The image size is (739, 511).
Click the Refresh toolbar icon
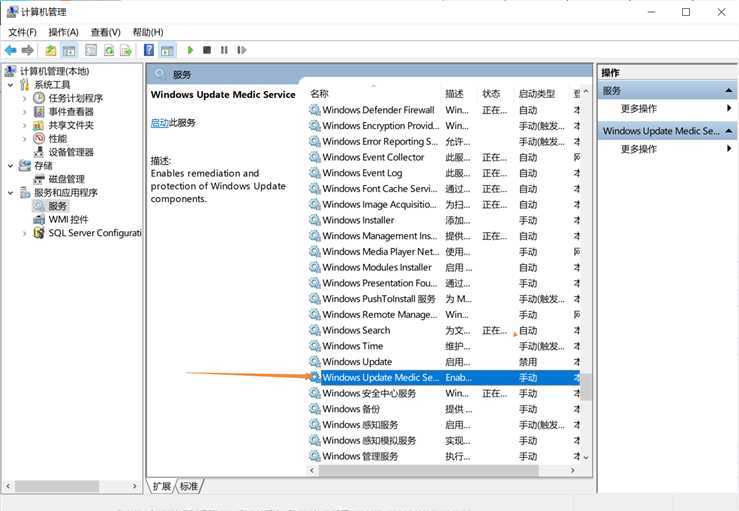tap(109, 50)
